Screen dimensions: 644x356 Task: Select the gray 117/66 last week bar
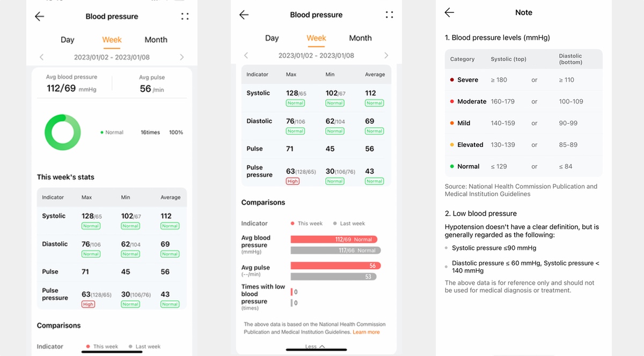(336, 250)
